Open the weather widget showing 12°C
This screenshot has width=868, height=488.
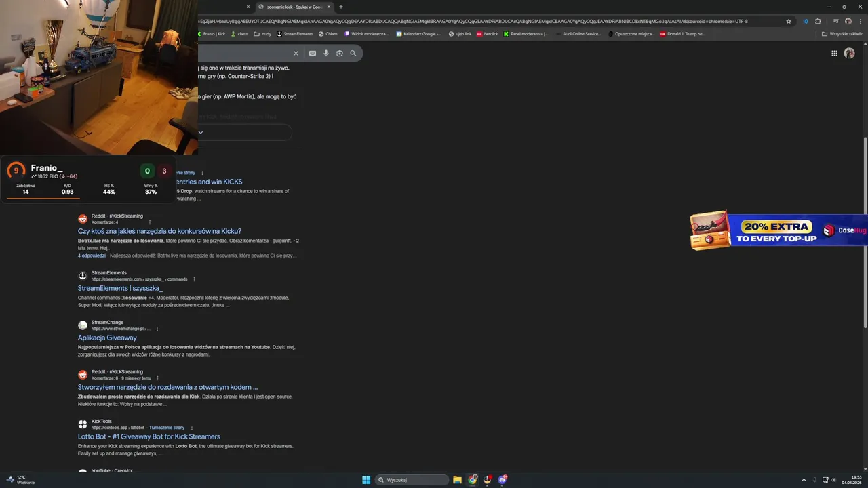point(20,480)
